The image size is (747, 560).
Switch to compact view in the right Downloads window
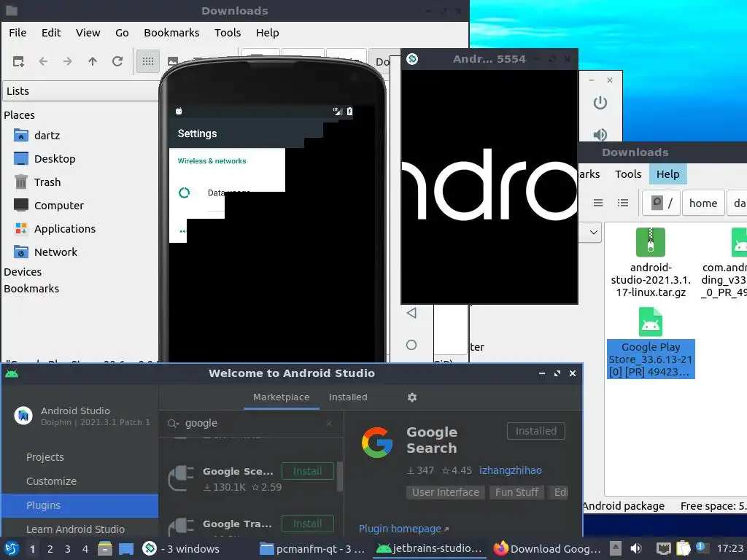point(598,203)
